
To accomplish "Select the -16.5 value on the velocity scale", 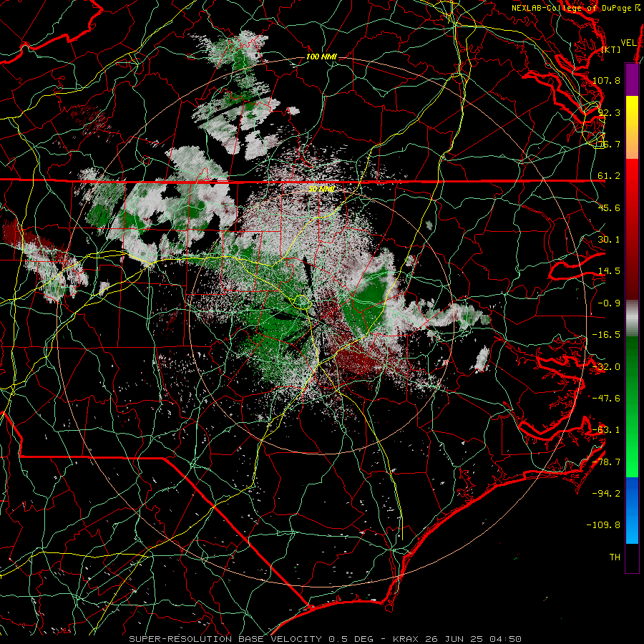I will 606,335.
